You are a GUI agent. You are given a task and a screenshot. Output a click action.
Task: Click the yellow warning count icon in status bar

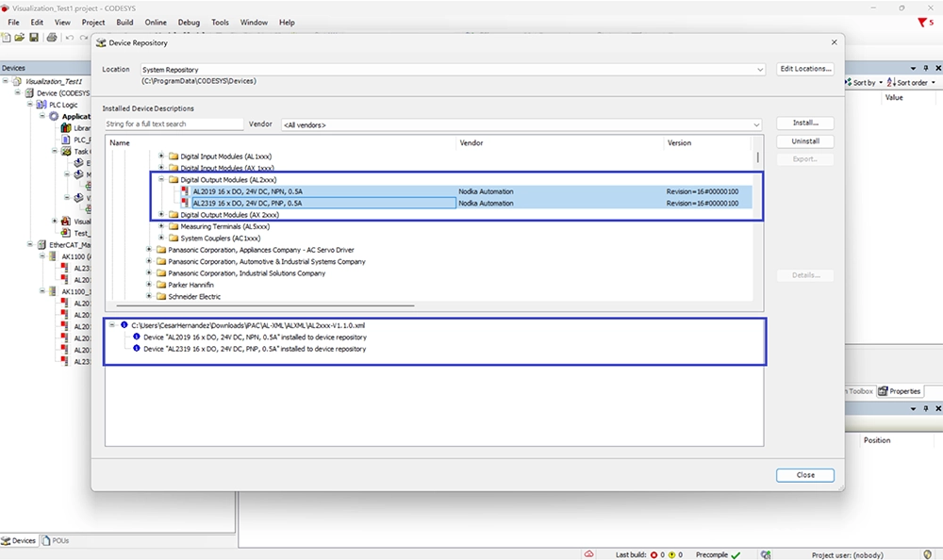click(x=671, y=555)
